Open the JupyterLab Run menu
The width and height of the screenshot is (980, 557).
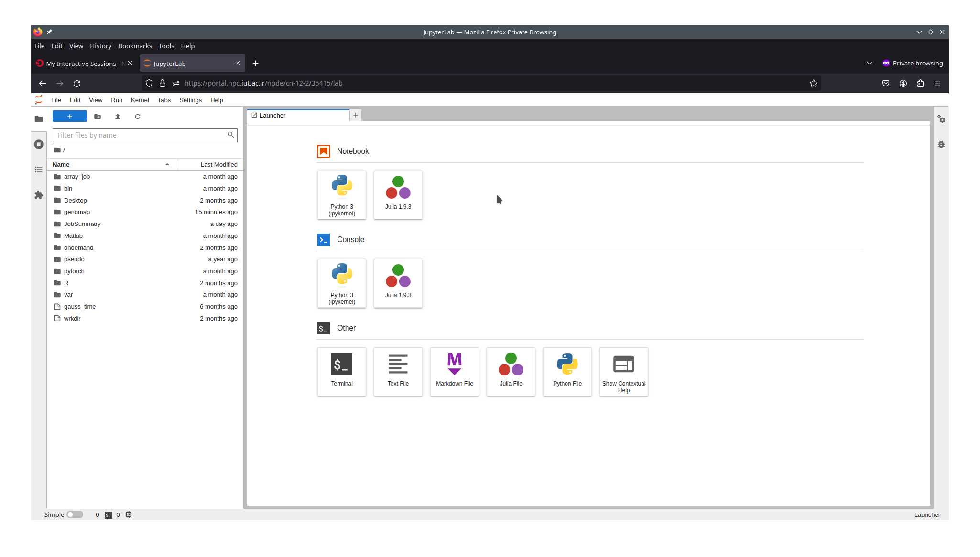tap(117, 100)
